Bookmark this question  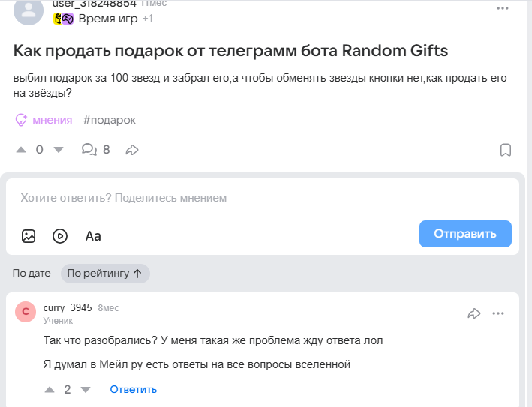[x=506, y=150]
